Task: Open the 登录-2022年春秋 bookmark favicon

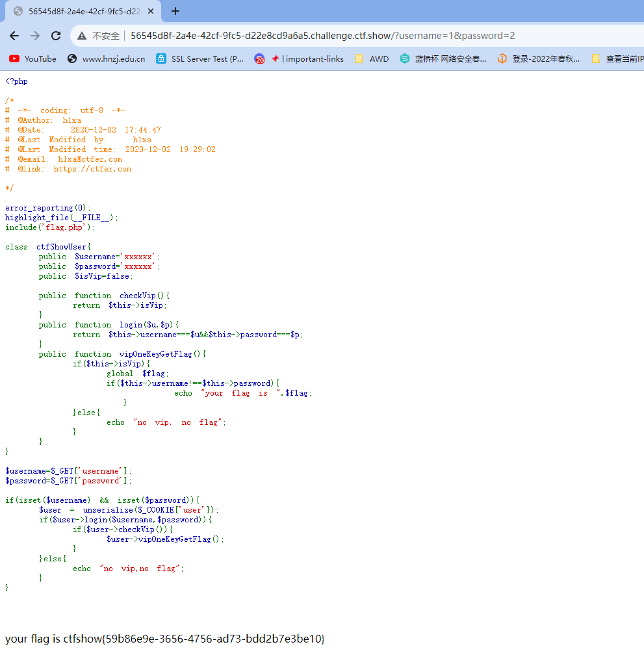Action: click(x=502, y=59)
